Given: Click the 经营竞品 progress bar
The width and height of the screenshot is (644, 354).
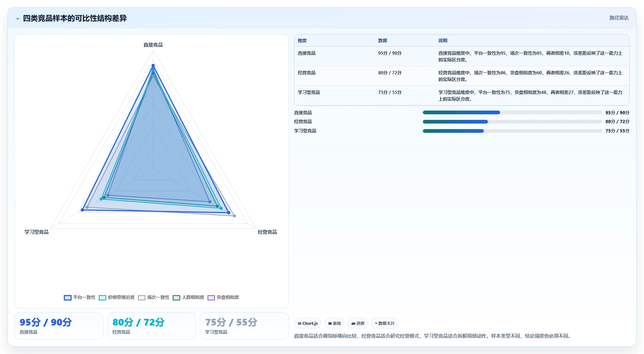Looking at the screenshot, I should tap(512, 122).
